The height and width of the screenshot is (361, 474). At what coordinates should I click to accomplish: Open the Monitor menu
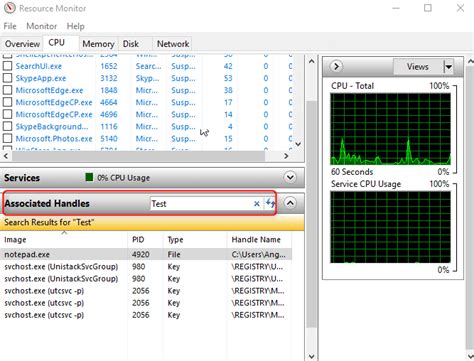(x=42, y=26)
